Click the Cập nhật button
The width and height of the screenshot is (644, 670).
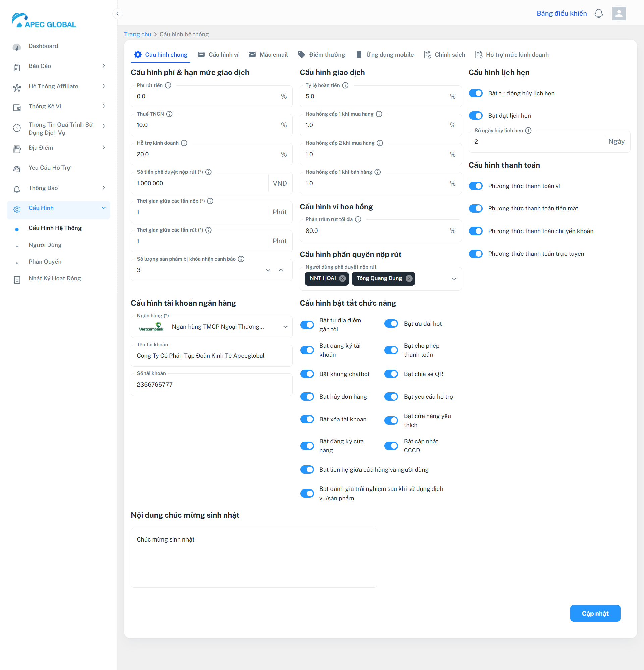coord(595,613)
